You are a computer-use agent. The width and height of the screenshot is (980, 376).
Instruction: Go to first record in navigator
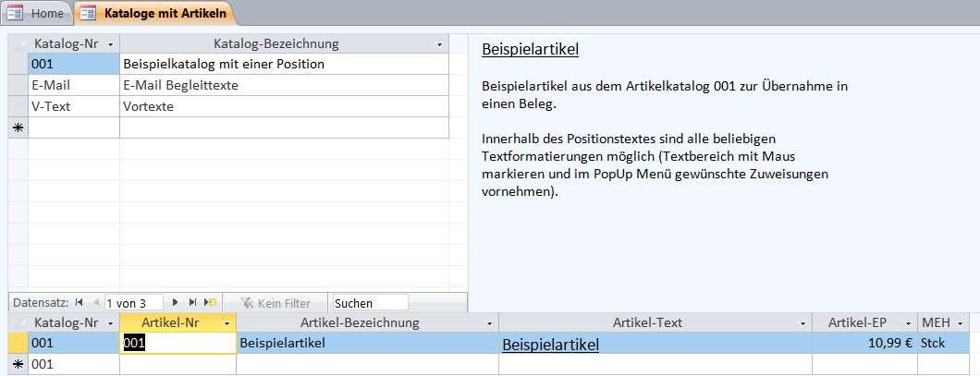click(79, 302)
